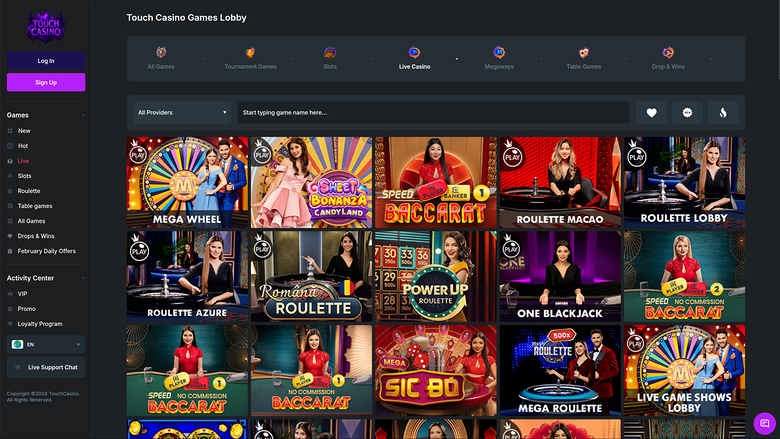The image size is (780, 439).
Task: Switch to the Megaways tab label
Action: (499, 67)
